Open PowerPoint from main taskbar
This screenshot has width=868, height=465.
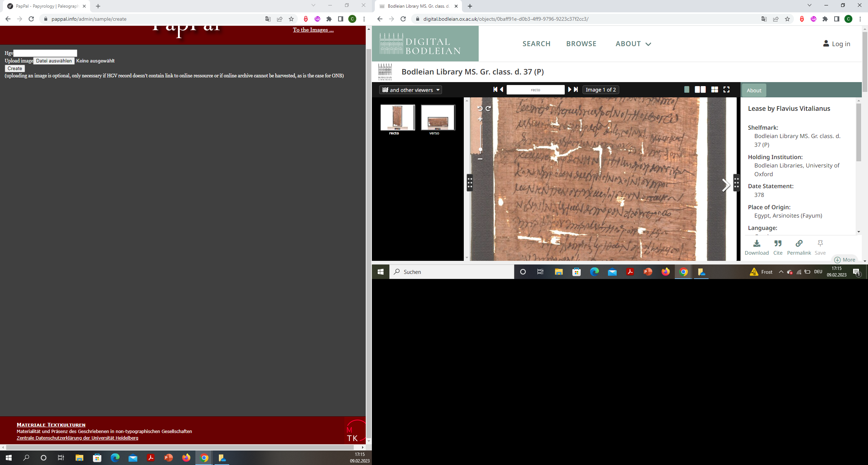pos(168,458)
